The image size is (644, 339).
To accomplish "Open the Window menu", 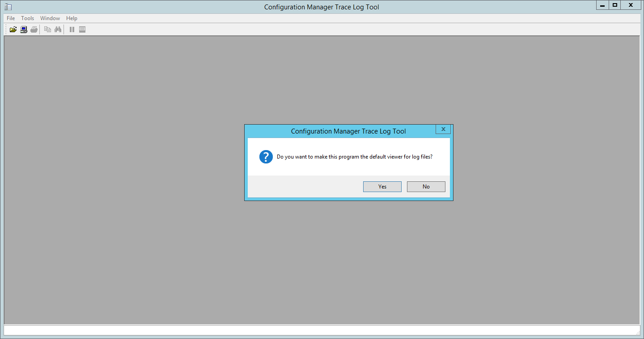I will pos(50,18).
